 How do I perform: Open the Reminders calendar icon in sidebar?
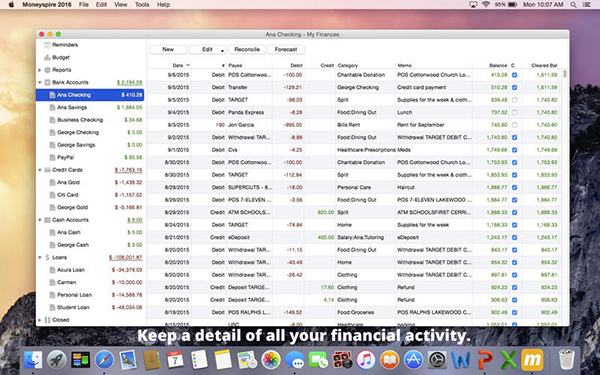[x=47, y=45]
